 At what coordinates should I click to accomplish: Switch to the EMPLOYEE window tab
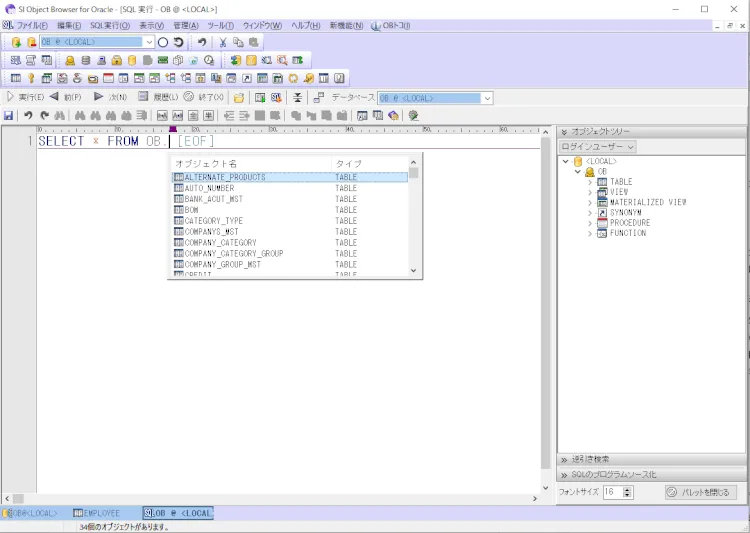pos(96,513)
